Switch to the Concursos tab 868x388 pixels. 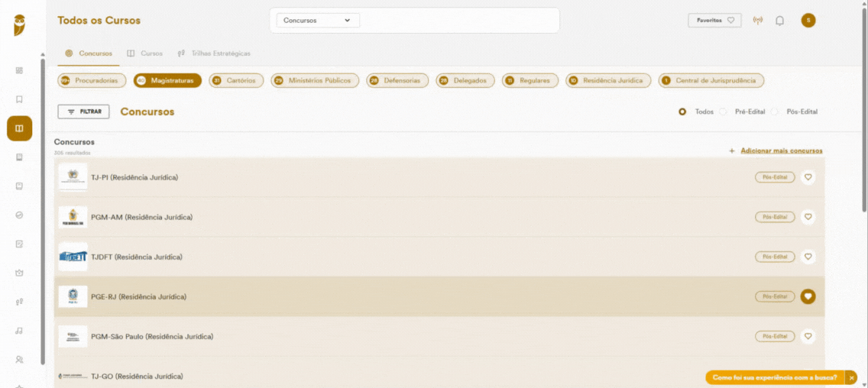pos(89,53)
